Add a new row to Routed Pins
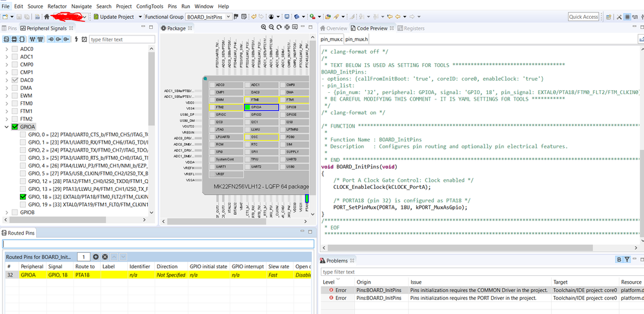Screen dimensions: 644x314 96,257
